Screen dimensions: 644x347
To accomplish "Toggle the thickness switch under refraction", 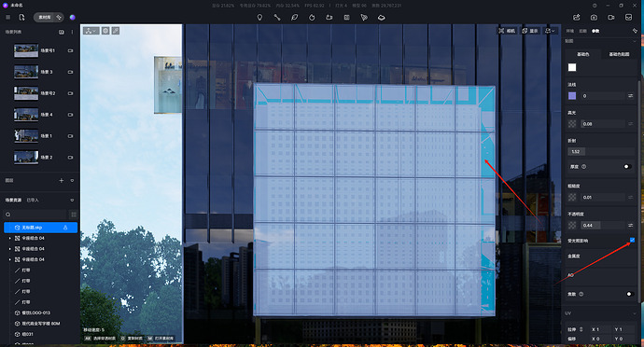I will pyautogui.click(x=627, y=166).
